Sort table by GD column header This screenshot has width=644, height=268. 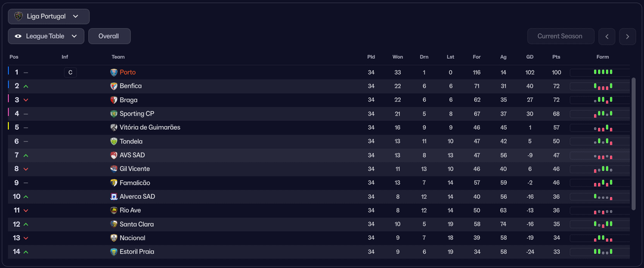(x=530, y=57)
